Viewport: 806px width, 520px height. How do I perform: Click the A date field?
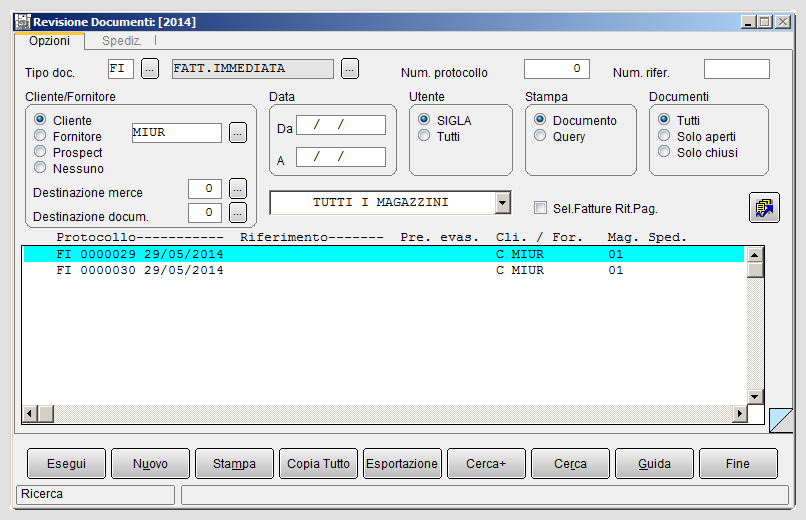(x=341, y=157)
